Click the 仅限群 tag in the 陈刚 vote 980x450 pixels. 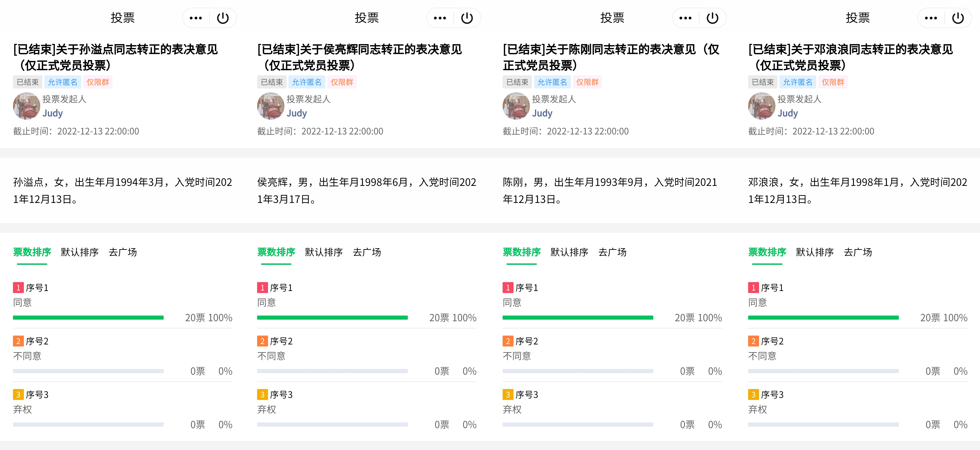[x=587, y=82]
